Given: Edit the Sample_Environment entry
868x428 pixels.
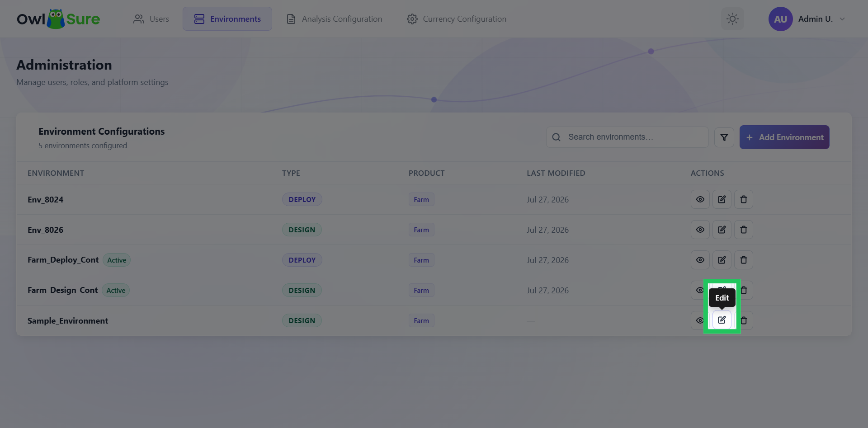Looking at the screenshot, I should (x=722, y=320).
